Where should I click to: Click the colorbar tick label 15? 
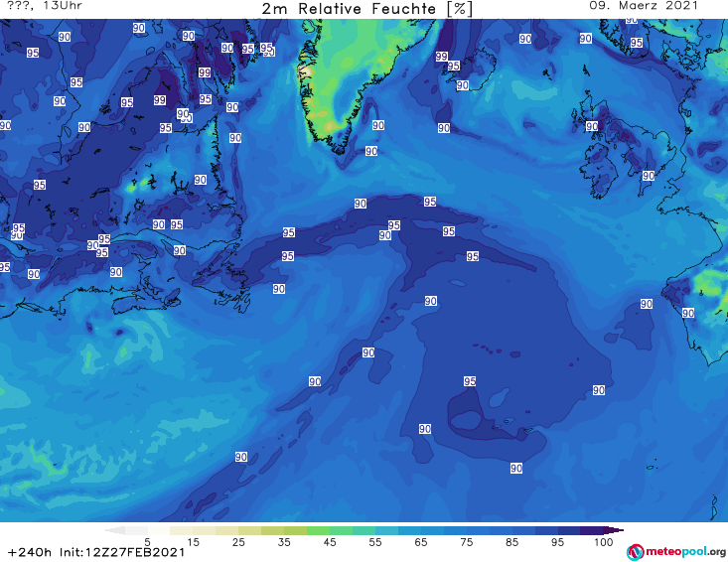(193, 542)
